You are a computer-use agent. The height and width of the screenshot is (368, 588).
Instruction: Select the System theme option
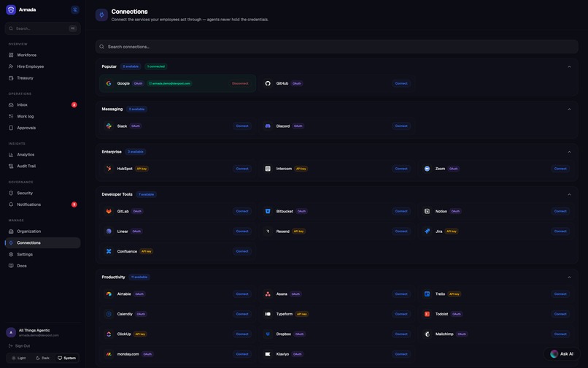66,358
